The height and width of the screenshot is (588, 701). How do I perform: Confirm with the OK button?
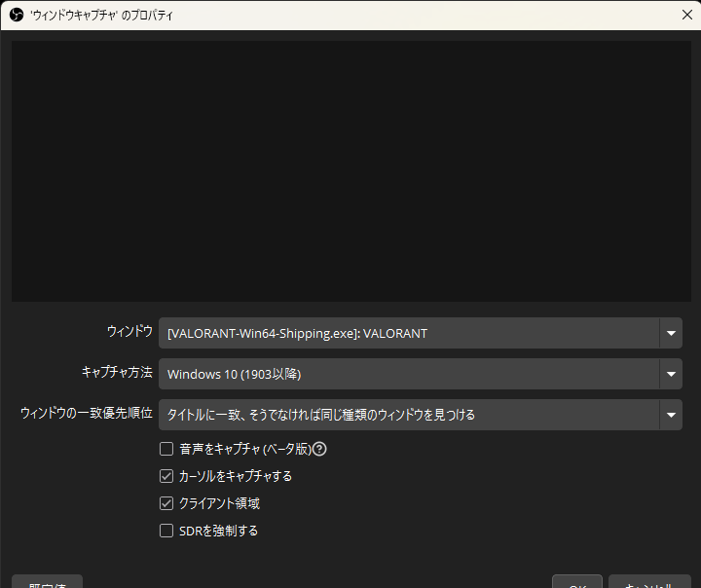(577, 582)
